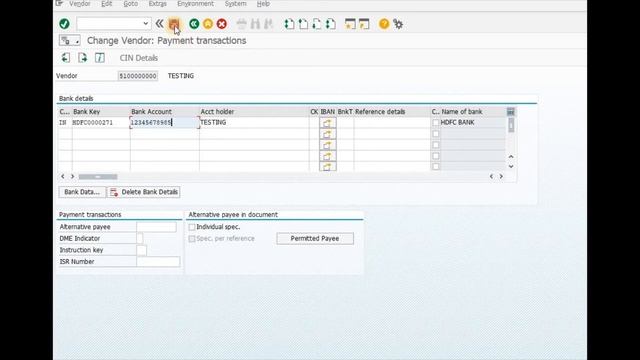Viewport: 640px width, 360px height.
Task: Click the greyed-out Print icon
Action: (242, 24)
